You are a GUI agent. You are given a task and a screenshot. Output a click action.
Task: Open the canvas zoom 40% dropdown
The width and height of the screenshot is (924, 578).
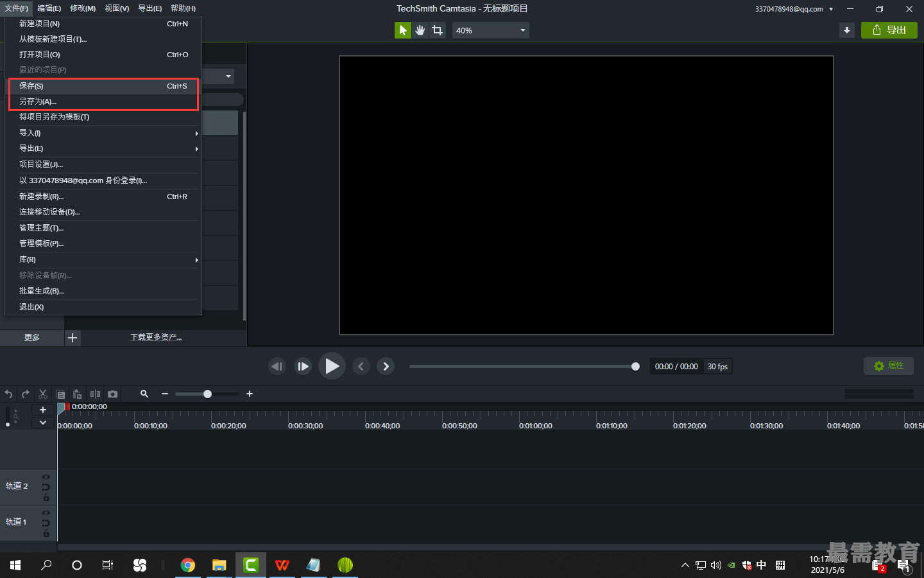(x=491, y=30)
